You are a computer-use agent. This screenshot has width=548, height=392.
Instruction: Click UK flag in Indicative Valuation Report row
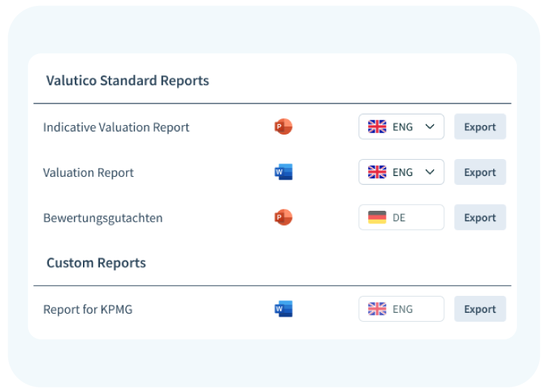[377, 127]
